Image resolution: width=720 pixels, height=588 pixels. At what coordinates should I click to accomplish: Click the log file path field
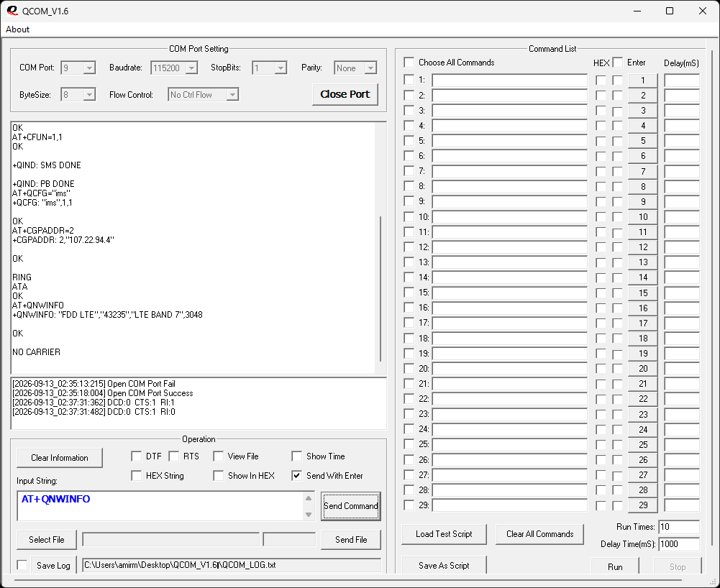pos(232,565)
